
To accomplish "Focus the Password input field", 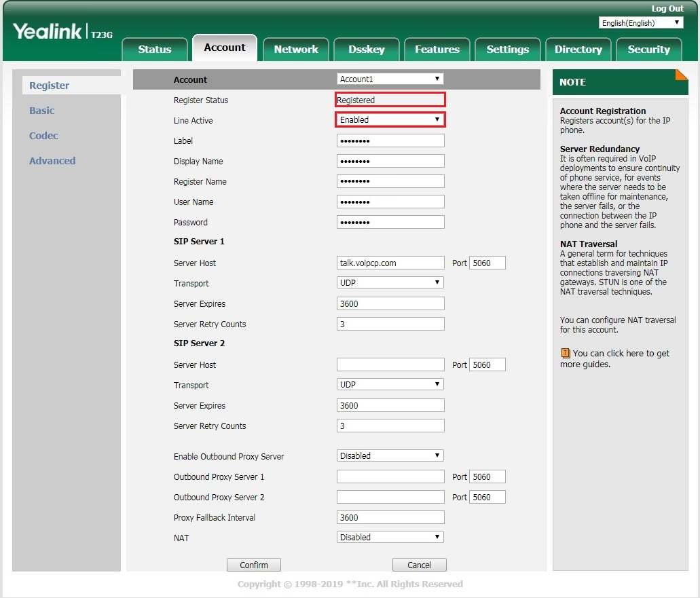I will (390, 222).
